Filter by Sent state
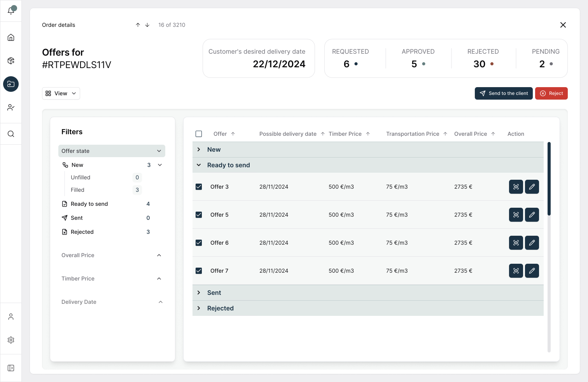The width and height of the screenshot is (588, 382). tap(77, 218)
